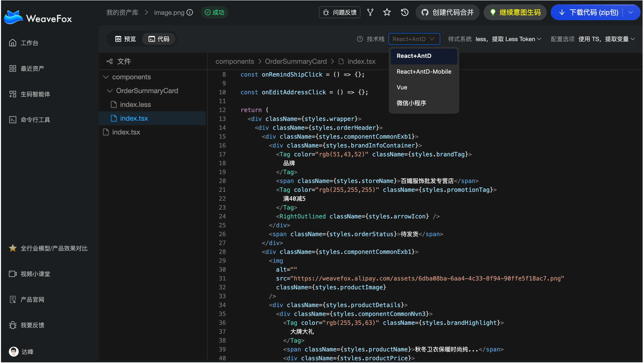Click 我的资产库 breadcrumb link
This screenshot has height=363, width=644.
tap(122, 12)
